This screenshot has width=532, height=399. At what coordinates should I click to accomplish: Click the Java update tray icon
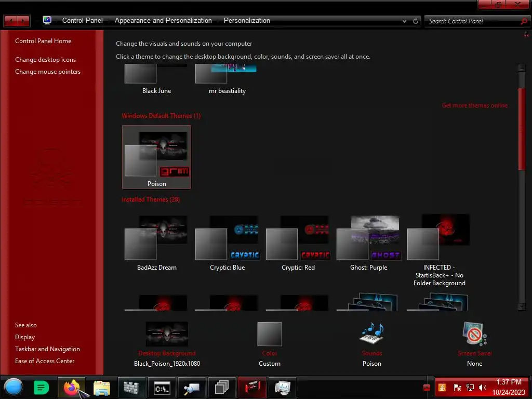tap(442, 388)
